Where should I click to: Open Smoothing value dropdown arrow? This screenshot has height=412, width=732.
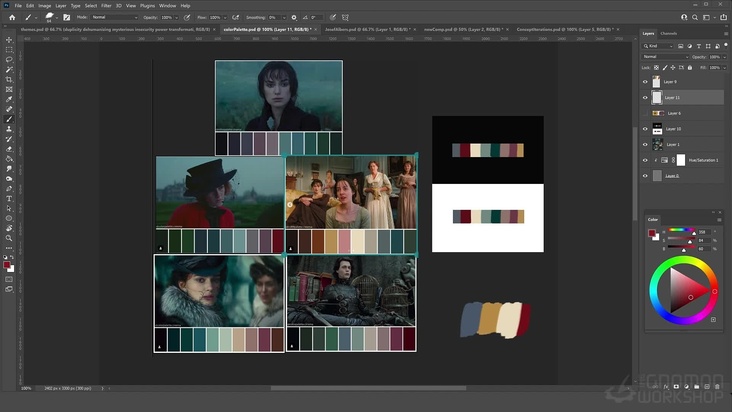coord(283,18)
